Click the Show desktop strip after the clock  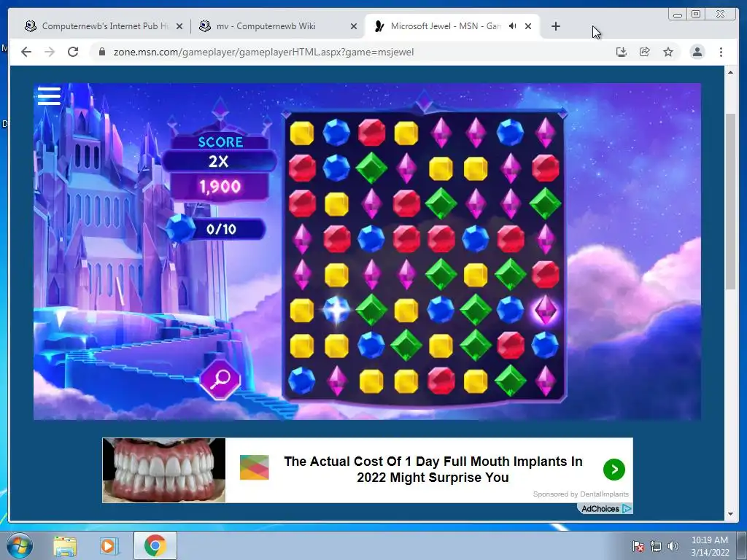pos(742,545)
